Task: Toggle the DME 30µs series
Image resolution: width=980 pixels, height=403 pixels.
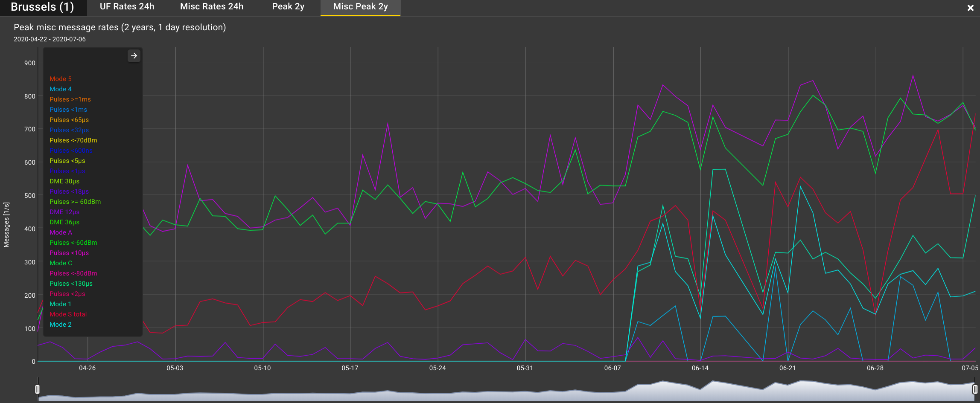Action: (64, 181)
